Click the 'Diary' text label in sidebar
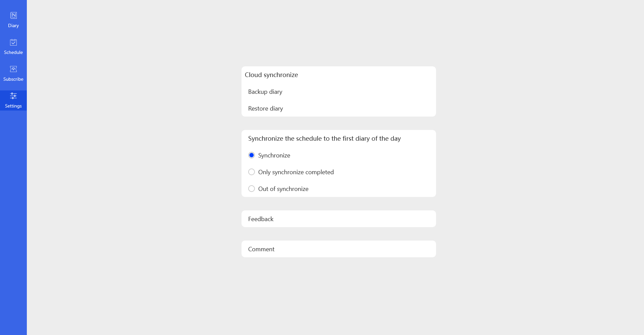The width and height of the screenshot is (644, 335). click(13, 25)
